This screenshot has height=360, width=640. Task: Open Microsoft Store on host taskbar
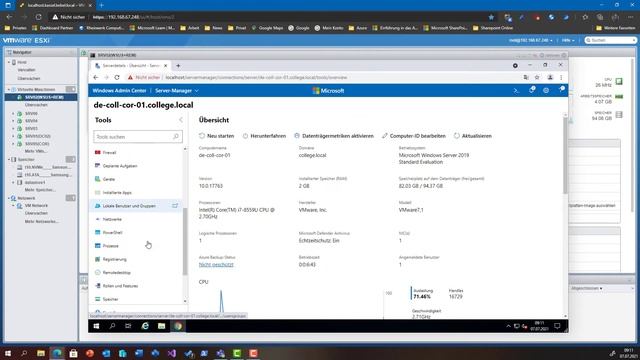pyautogui.click(x=73, y=353)
